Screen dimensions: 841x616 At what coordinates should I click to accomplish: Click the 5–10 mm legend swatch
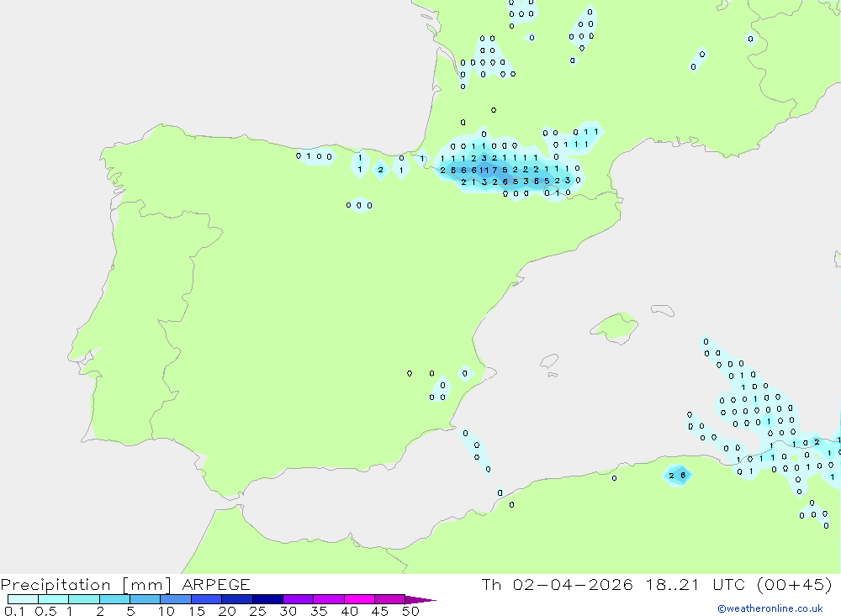pyautogui.click(x=145, y=599)
